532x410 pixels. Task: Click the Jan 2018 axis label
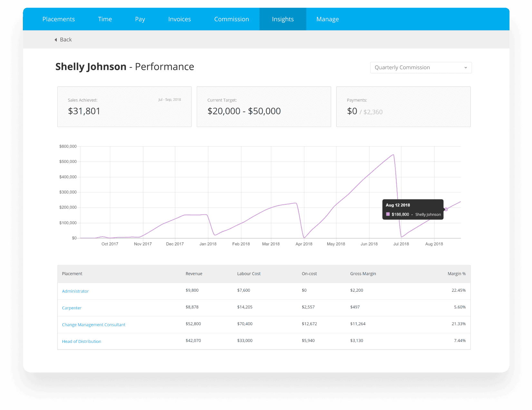pyautogui.click(x=208, y=244)
